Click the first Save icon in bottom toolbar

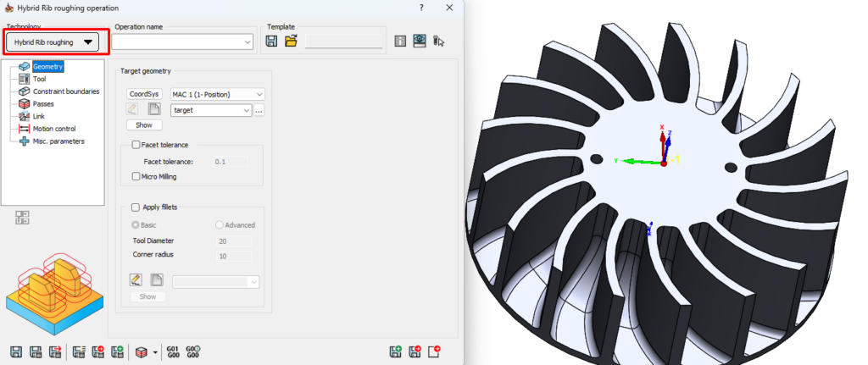pyautogui.click(x=16, y=351)
